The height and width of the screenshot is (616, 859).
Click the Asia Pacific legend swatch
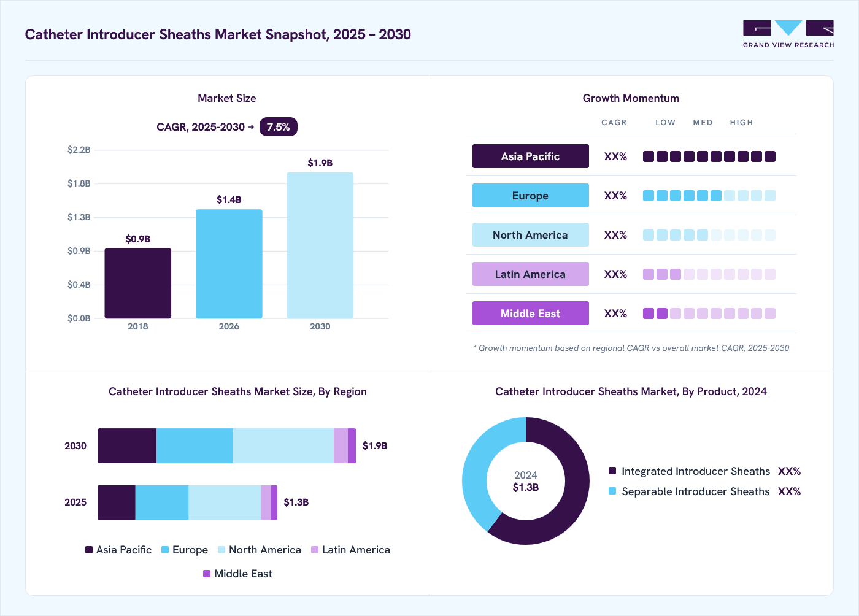point(89,550)
